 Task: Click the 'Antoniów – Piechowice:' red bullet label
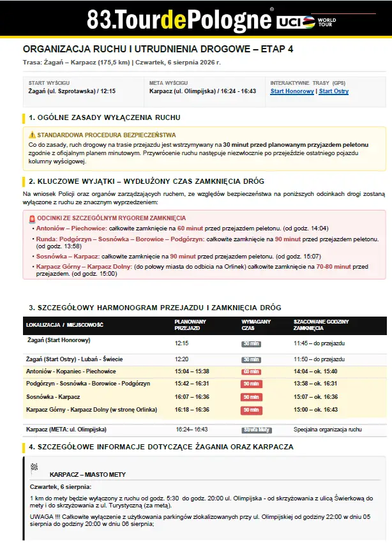(x=72, y=229)
